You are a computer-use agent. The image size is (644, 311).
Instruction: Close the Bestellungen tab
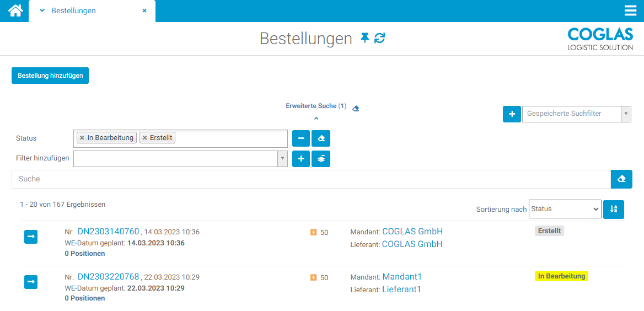point(144,10)
